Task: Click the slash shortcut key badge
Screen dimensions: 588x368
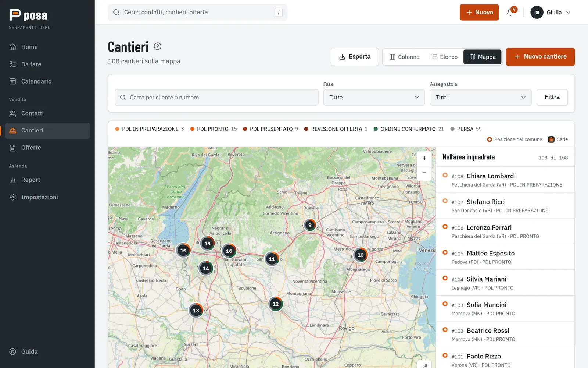Action: click(279, 12)
